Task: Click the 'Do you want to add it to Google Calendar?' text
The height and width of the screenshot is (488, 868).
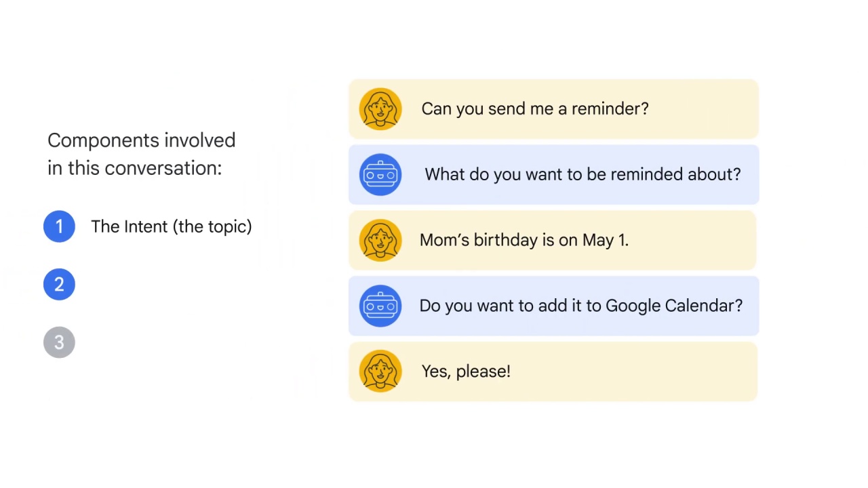Action: point(581,306)
